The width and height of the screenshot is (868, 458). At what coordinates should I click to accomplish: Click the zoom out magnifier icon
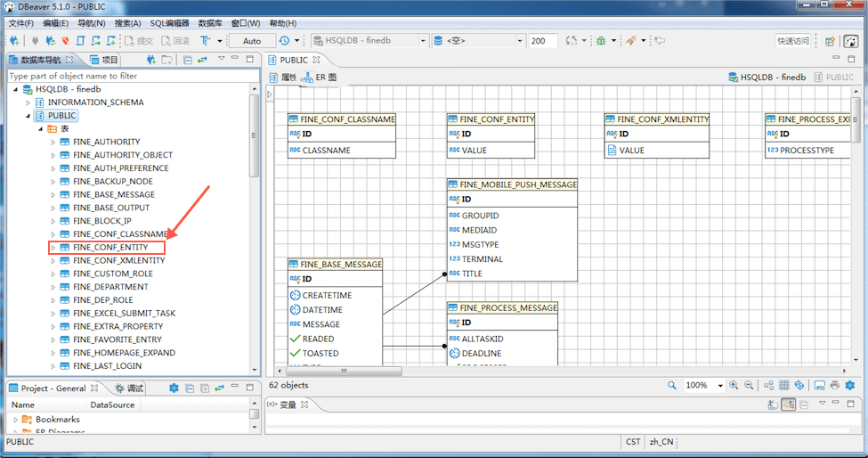[x=749, y=385]
